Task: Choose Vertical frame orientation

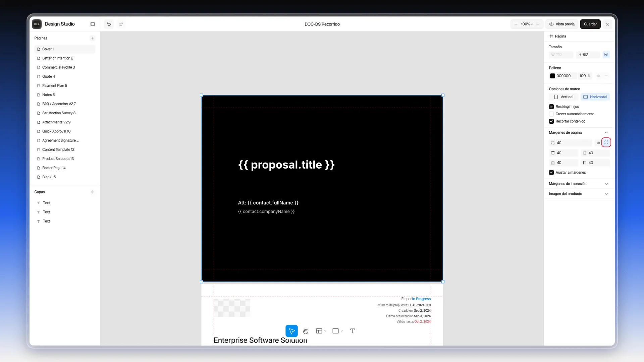Action: tap(564, 97)
